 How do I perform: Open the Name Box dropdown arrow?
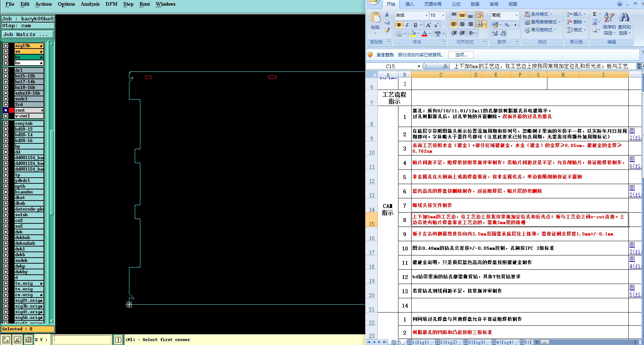(419, 66)
